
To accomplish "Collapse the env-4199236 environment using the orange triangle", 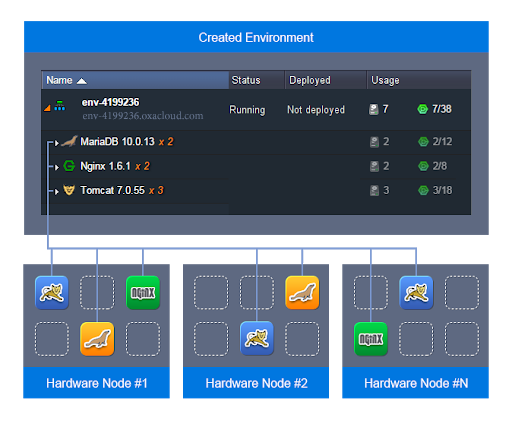I will (x=47, y=108).
